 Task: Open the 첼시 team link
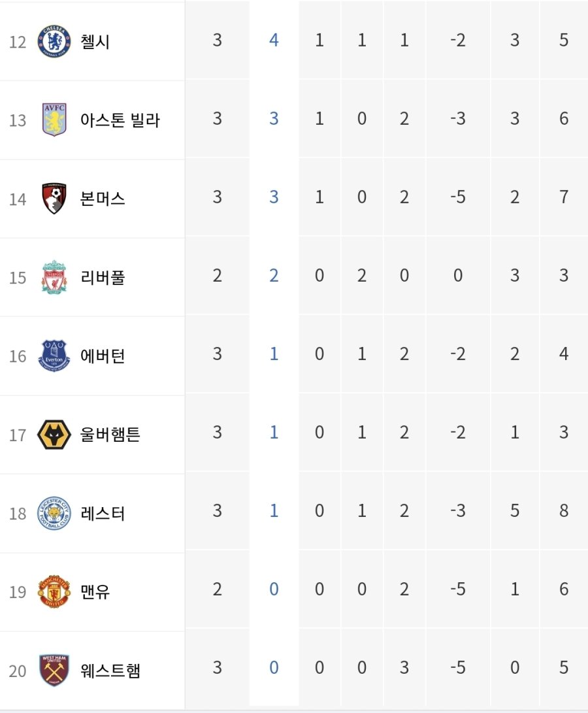click(95, 41)
